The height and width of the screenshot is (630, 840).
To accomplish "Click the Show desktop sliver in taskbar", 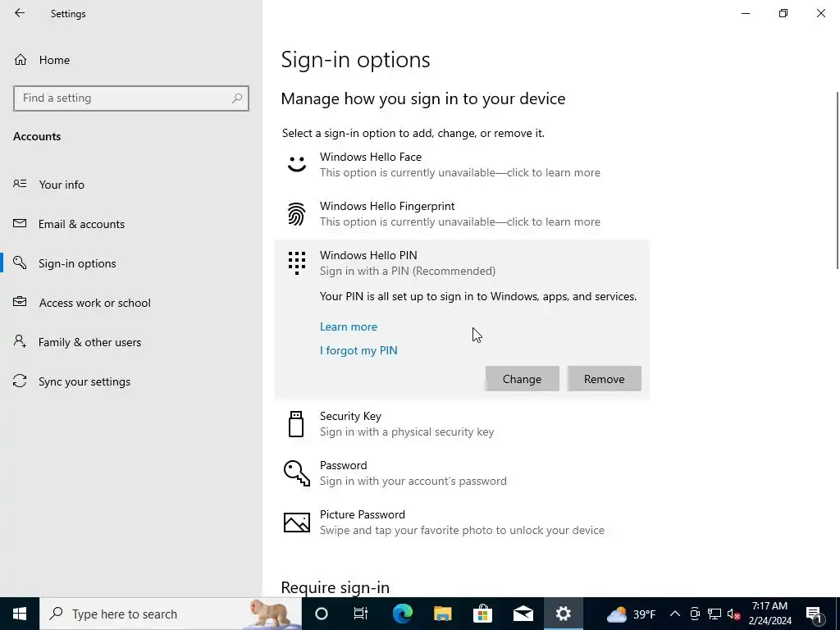I will (x=838, y=614).
